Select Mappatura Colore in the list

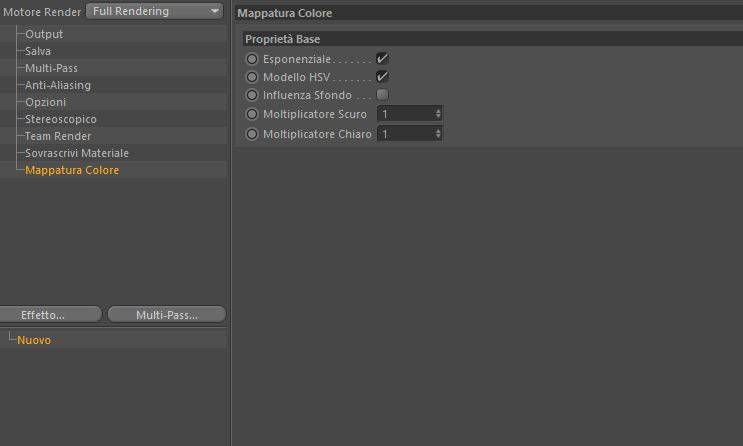72,170
